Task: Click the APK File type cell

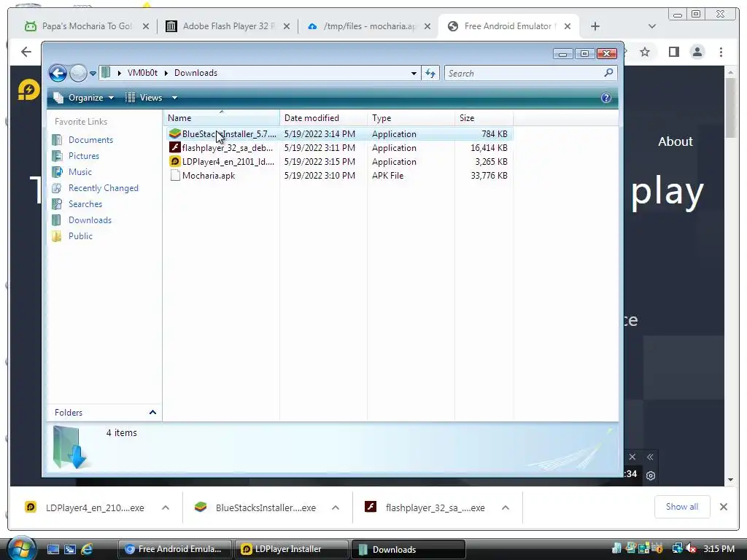Action: 388,175
